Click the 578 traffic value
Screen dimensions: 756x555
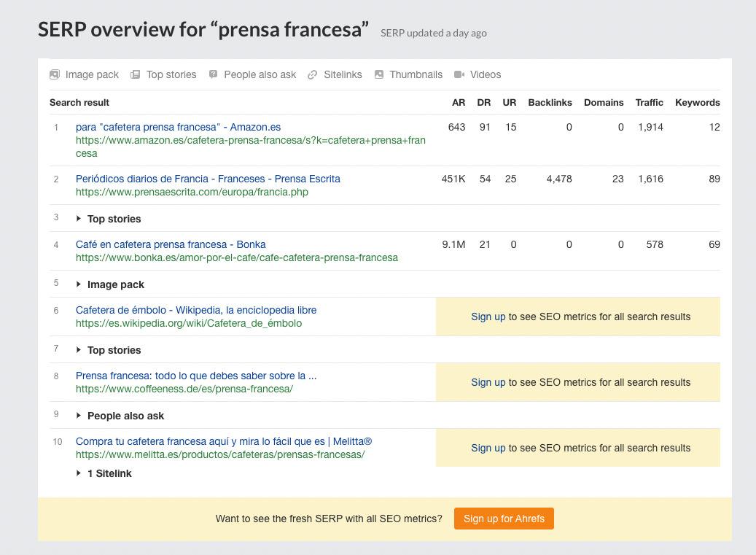click(655, 244)
